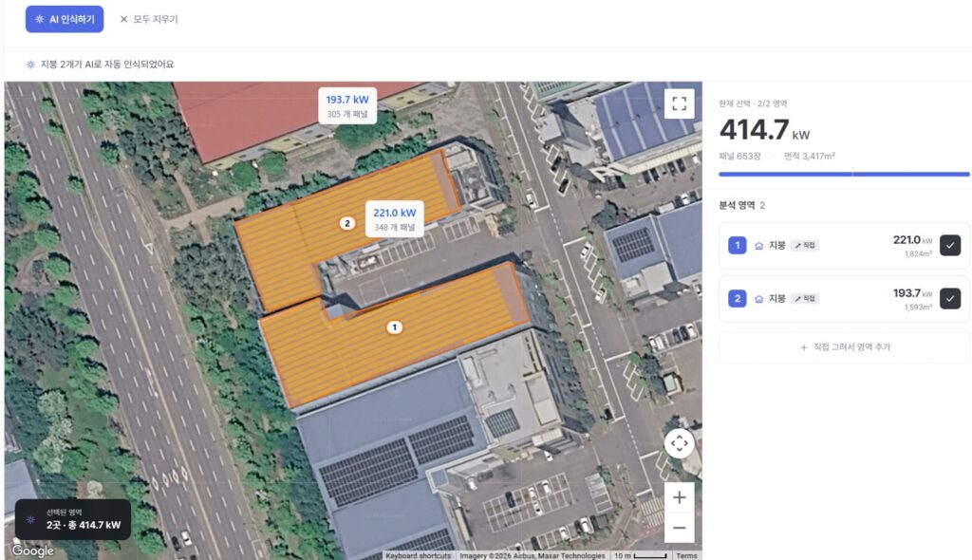Select roof marker number 2 on map
Image resolution: width=972 pixels, height=560 pixels.
click(x=347, y=223)
